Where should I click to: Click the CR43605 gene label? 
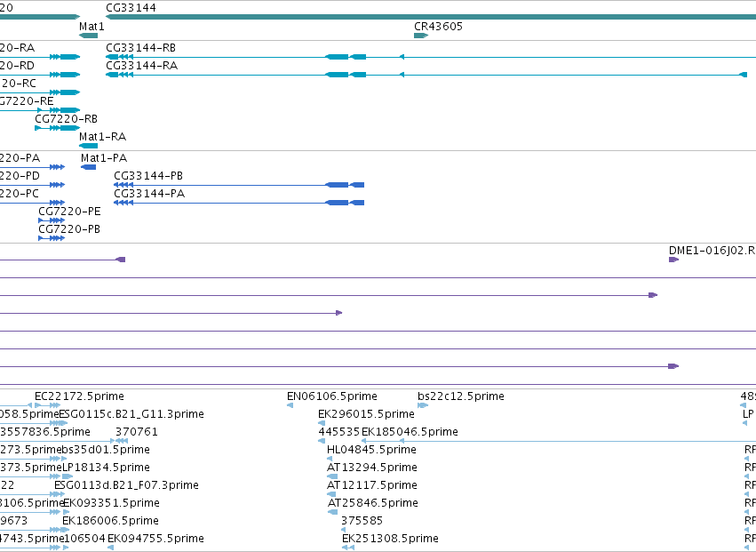[438, 27]
